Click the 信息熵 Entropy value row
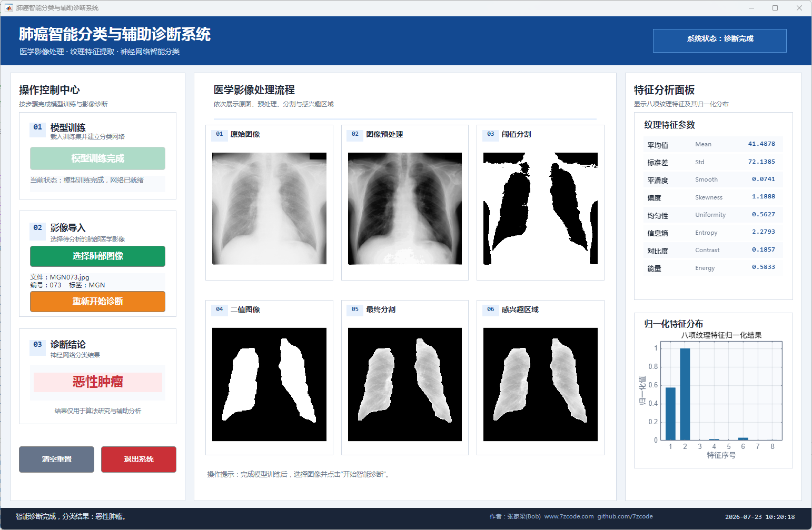This screenshot has height=530, width=812. [x=714, y=232]
